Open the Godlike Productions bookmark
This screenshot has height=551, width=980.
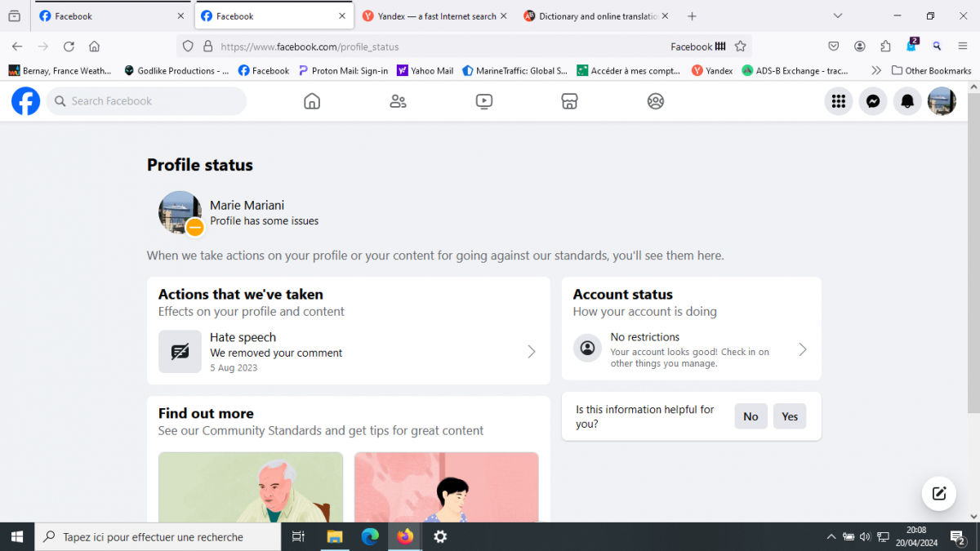176,71
